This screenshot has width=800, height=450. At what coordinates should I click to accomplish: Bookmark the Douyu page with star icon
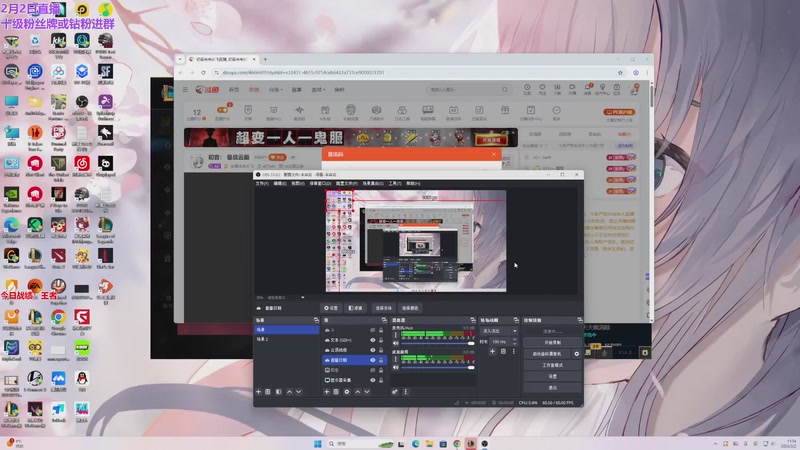click(620, 72)
